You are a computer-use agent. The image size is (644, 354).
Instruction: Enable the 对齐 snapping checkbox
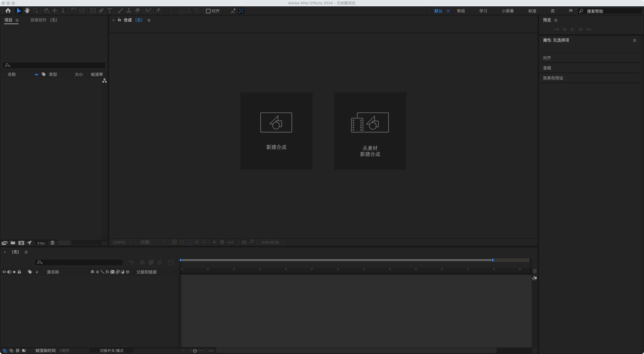(x=209, y=11)
